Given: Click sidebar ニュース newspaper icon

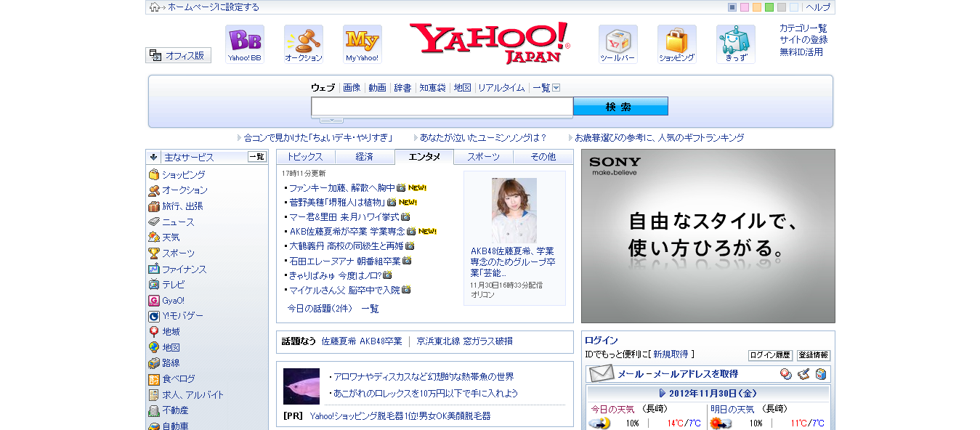Looking at the screenshot, I should pyautogui.click(x=154, y=222).
